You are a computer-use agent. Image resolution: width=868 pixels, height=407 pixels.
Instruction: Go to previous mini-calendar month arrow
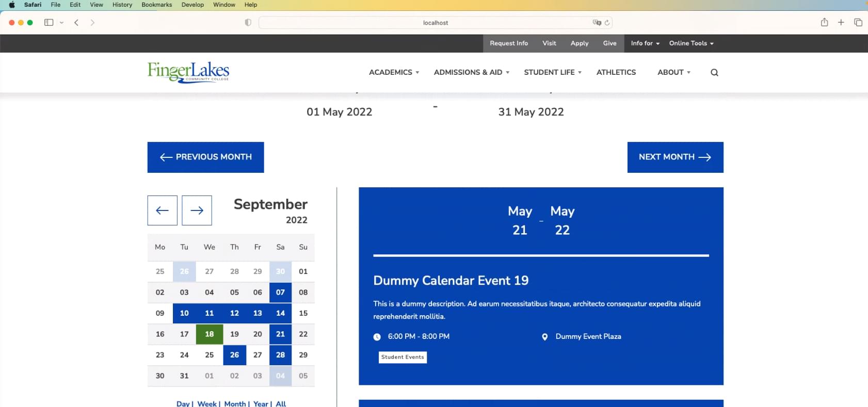(163, 210)
